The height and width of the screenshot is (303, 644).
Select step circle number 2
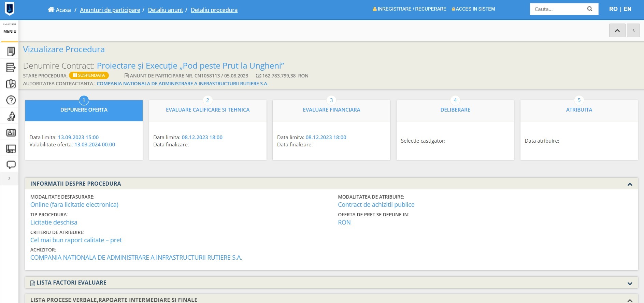(207, 100)
